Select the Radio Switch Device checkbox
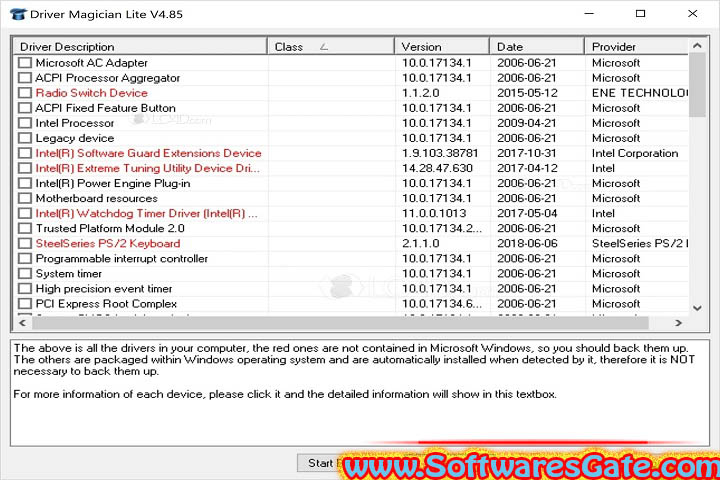Screen dimensions: 720x480 tap(25, 93)
